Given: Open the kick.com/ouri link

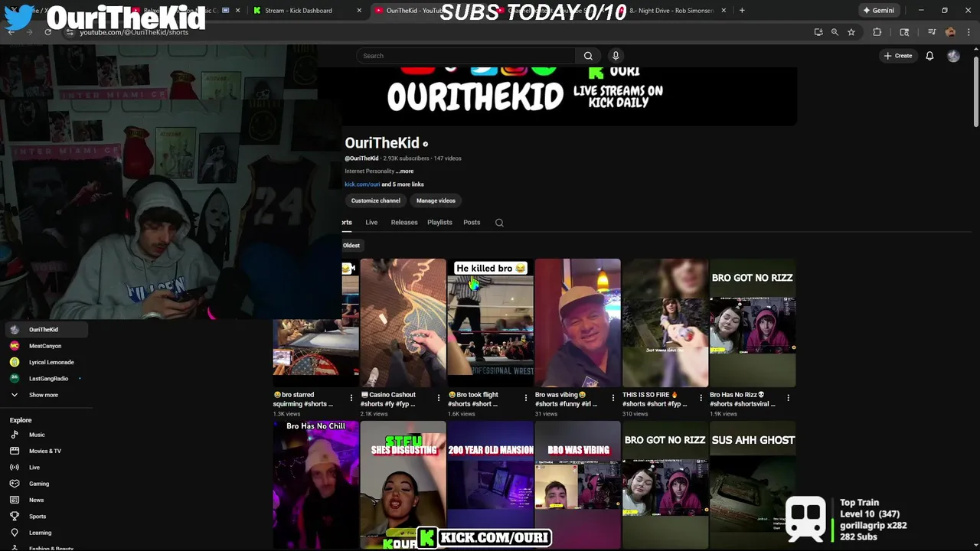Looking at the screenshot, I should click(x=362, y=184).
